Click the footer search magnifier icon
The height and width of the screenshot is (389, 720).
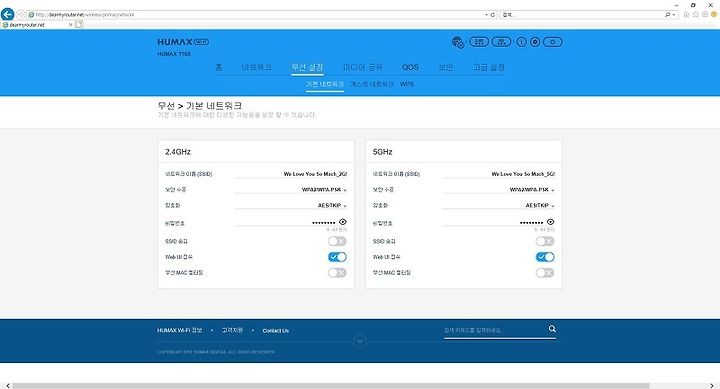552,329
